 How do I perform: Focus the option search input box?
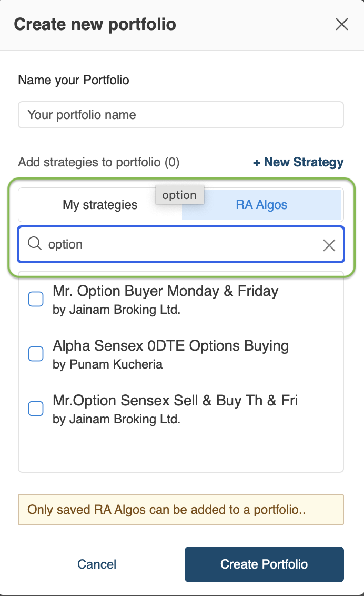(x=158, y=244)
